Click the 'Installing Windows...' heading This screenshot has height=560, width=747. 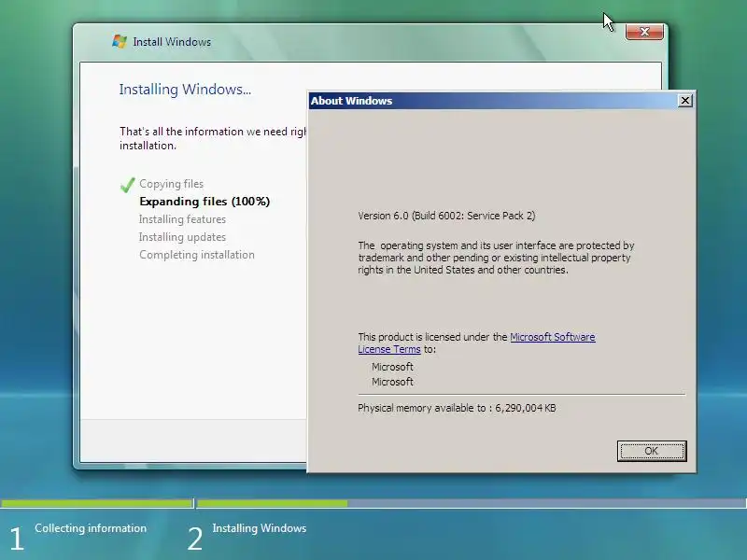coord(185,90)
